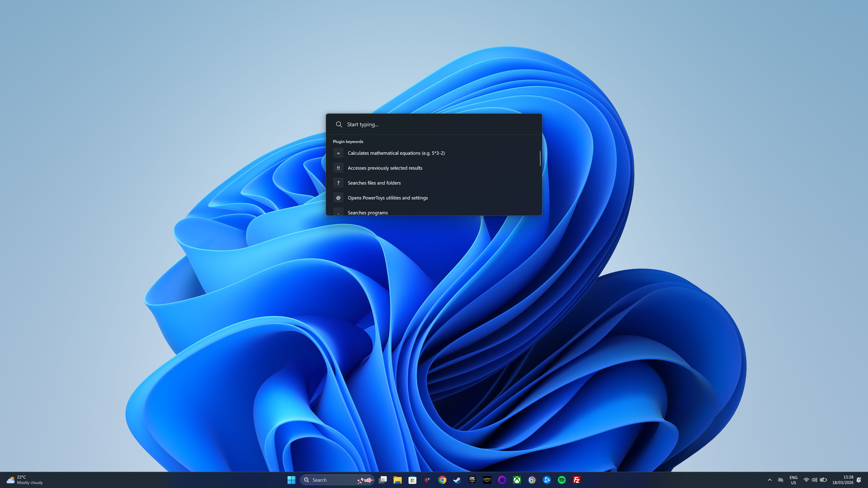The image size is (868, 488).
Task: Select the Calculates mathematical equations plugin row
Action: coord(433,153)
